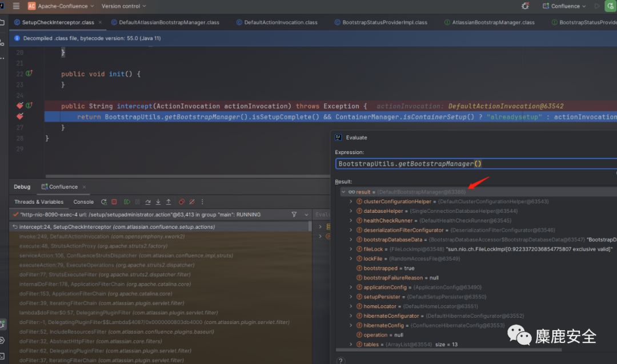
Task: Select the invoke:249 DefaultActionInvocation frame
Action: point(160,236)
